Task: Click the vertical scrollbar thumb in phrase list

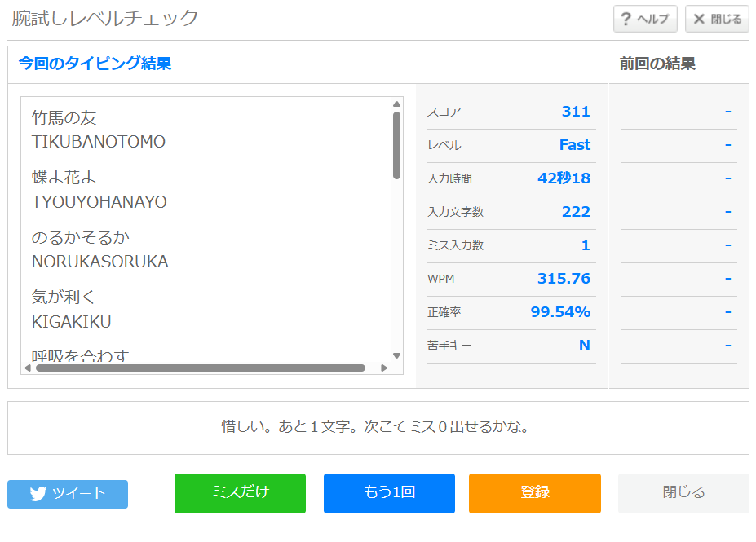Action: 397,145
